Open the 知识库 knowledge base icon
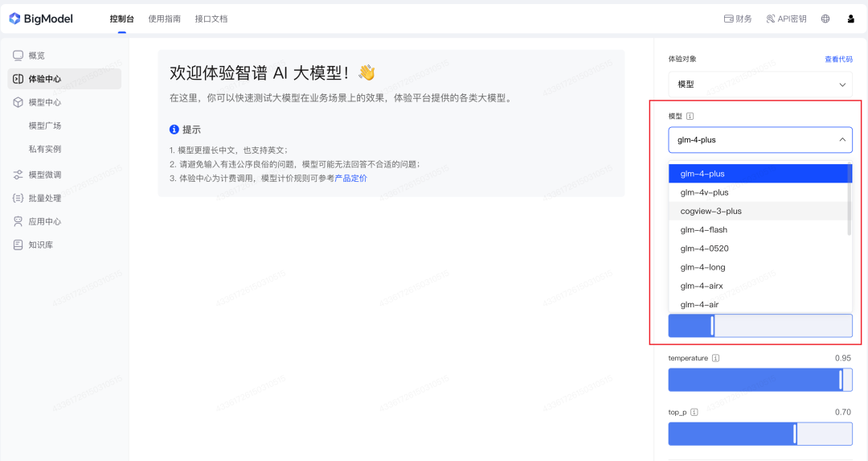The height and width of the screenshot is (461, 868). click(18, 245)
